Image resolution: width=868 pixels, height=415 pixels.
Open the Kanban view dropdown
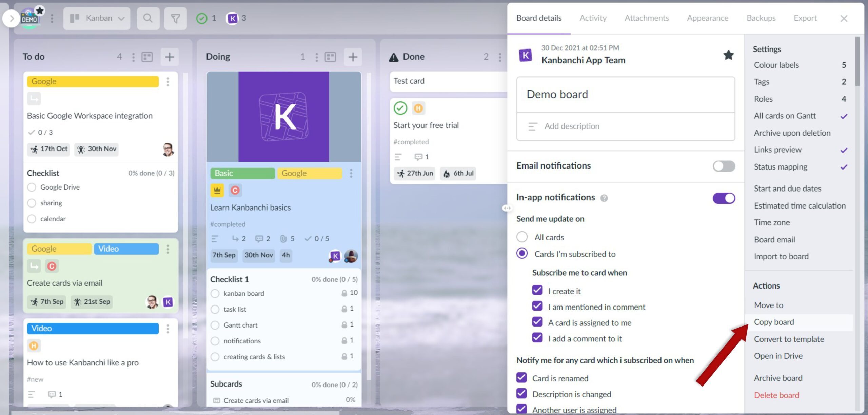pyautogui.click(x=97, y=18)
